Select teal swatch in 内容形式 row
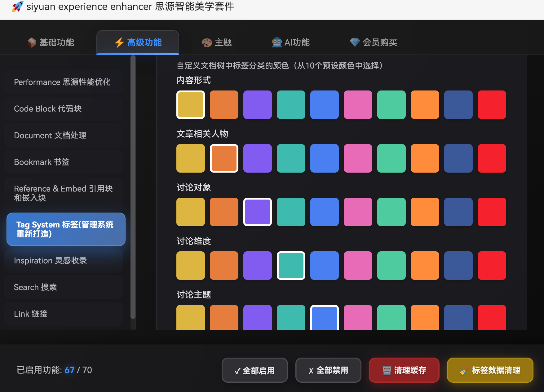Viewport: 544px width, 392px height. (291, 105)
